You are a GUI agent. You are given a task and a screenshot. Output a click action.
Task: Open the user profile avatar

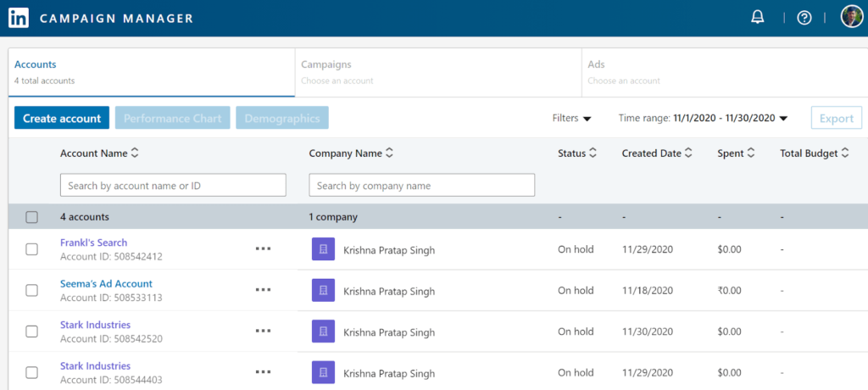(851, 17)
